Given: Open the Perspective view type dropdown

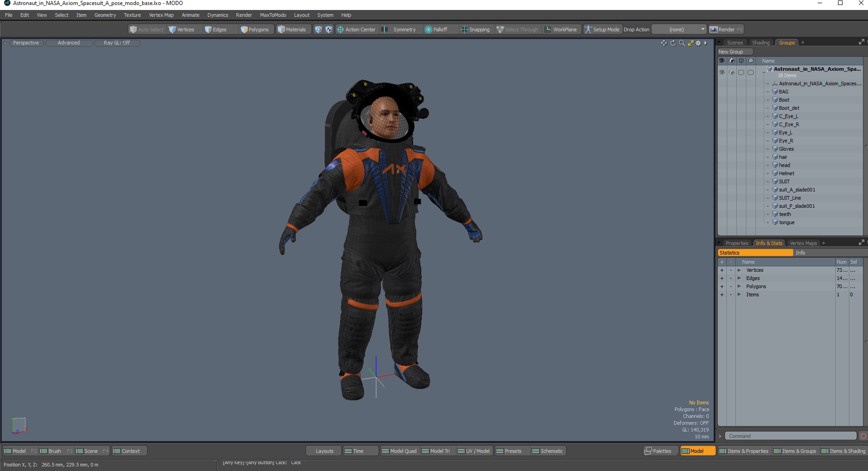Looking at the screenshot, I should [26, 43].
